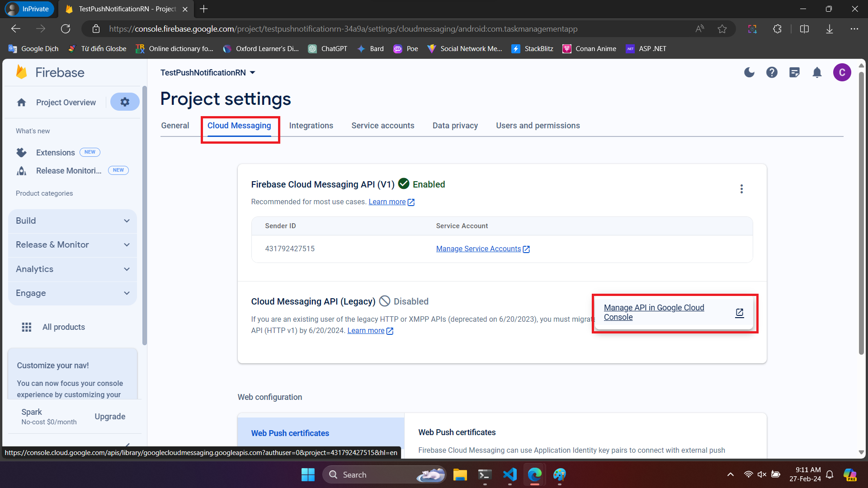Open File Explorer from taskbar

460,474
